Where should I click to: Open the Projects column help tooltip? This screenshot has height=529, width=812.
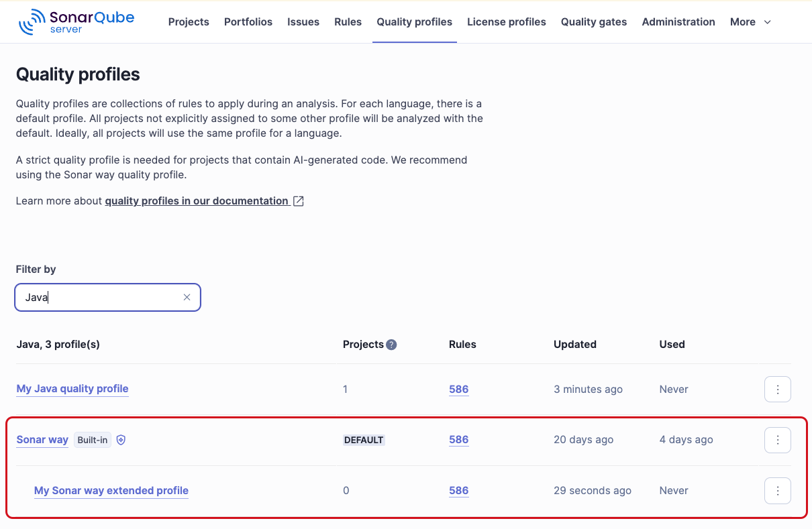pos(392,344)
